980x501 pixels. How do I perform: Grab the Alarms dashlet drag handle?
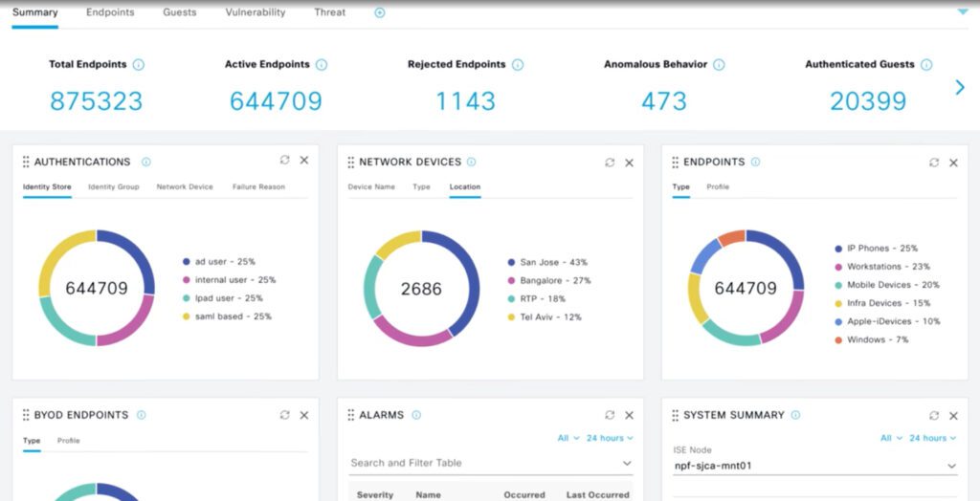(x=350, y=415)
